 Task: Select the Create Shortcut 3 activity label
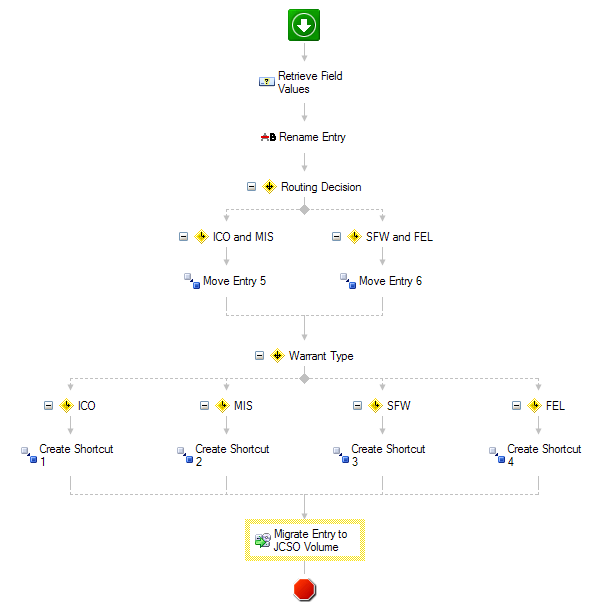pyautogui.click(x=388, y=455)
